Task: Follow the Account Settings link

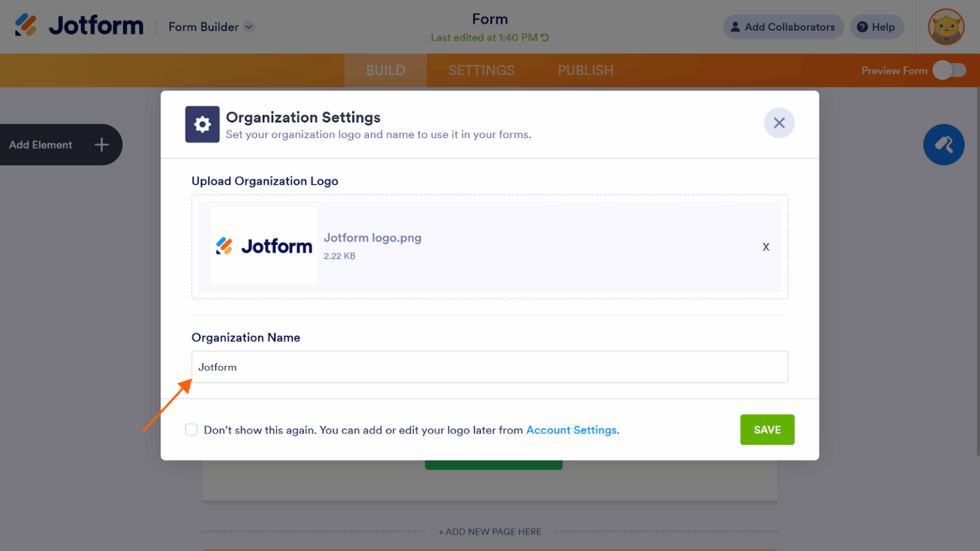Action: coord(571,430)
